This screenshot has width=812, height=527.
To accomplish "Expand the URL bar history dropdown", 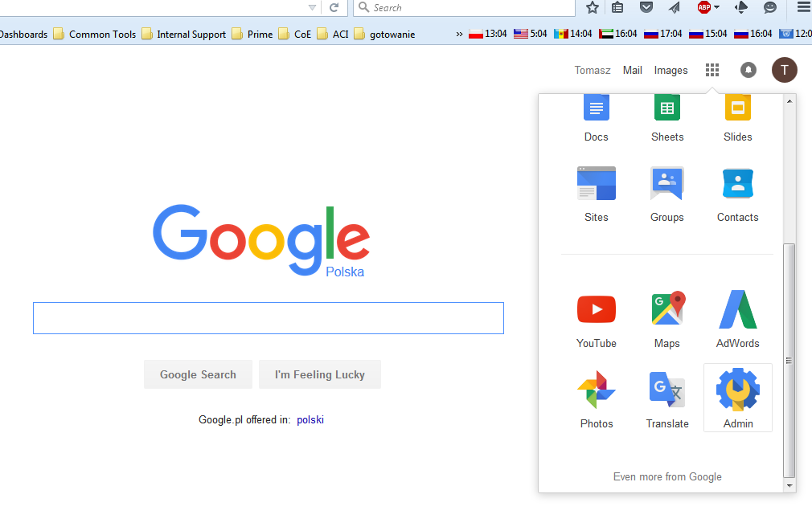I will tap(312, 7).
